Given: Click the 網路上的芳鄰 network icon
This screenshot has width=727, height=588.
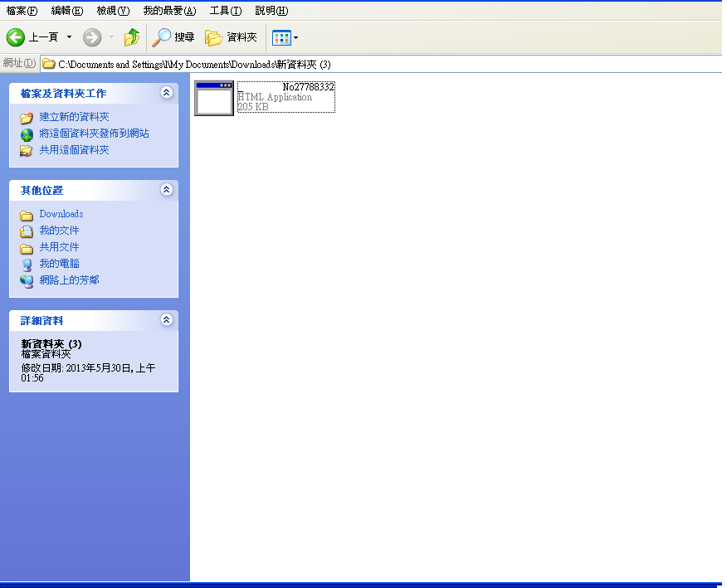Looking at the screenshot, I should (x=27, y=281).
